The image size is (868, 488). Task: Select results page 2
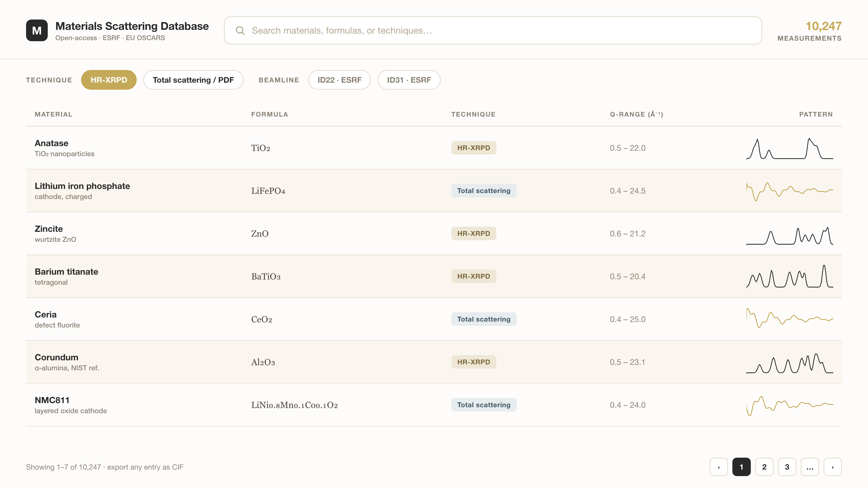point(764,467)
